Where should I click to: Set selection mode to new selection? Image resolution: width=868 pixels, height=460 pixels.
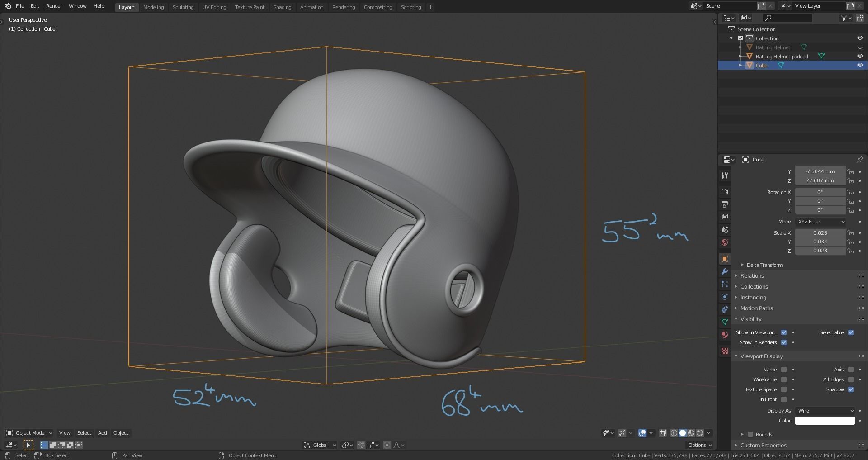click(x=44, y=445)
